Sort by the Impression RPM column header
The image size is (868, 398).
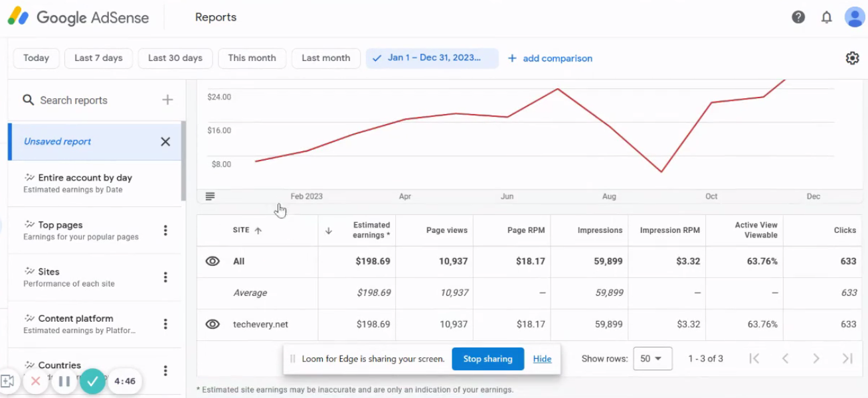[670, 230]
